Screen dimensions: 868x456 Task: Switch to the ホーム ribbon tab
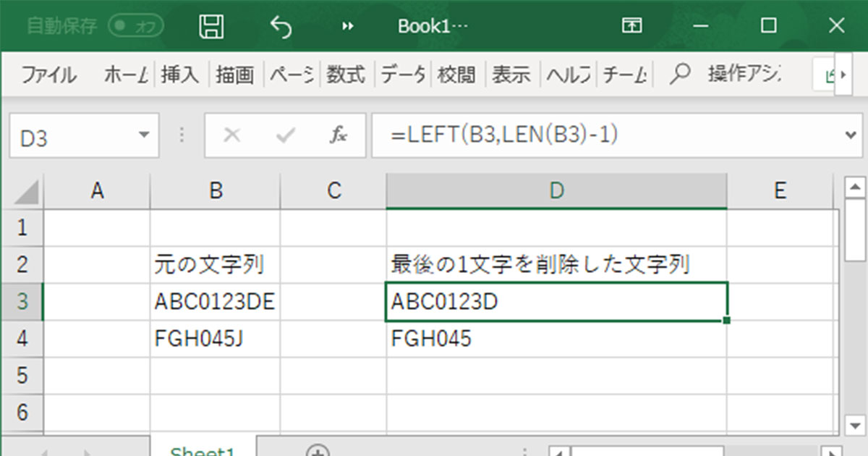126,74
